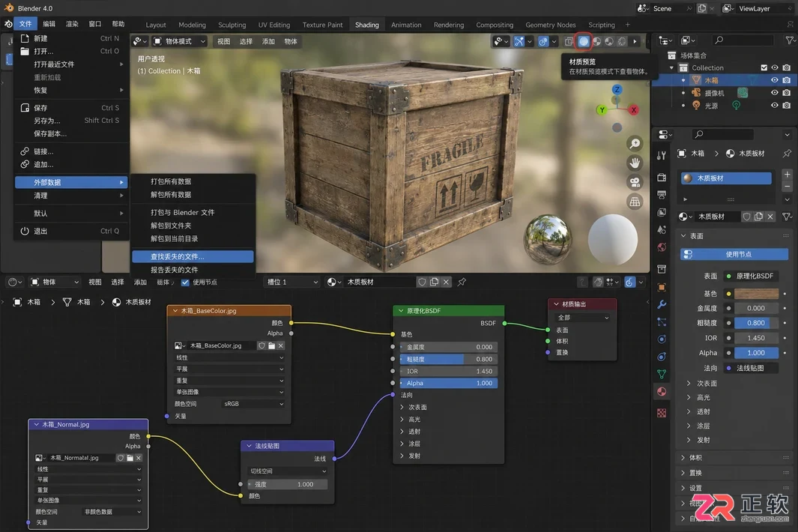Image resolution: width=798 pixels, height=532 pixels.
Task: Unlink 木质板材 material in node editor header
Action: [x=446, y=282]
